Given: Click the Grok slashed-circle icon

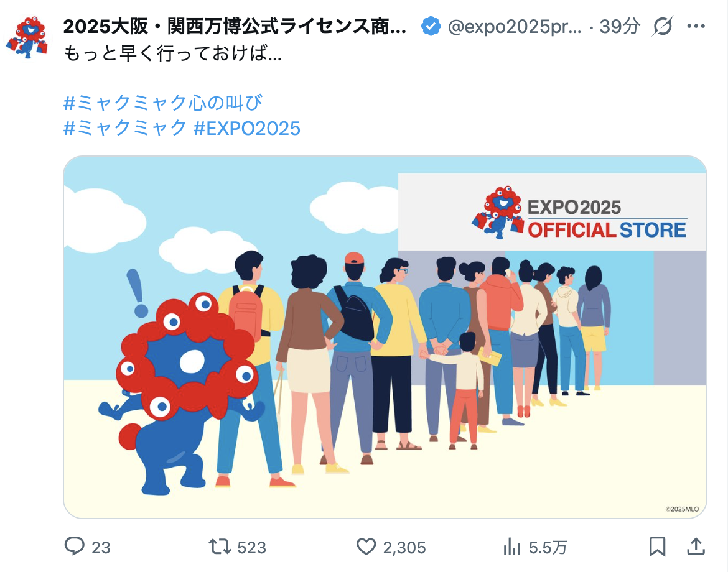Looking at the screenshot, I should pyautogui.click(x=663, y=27).
